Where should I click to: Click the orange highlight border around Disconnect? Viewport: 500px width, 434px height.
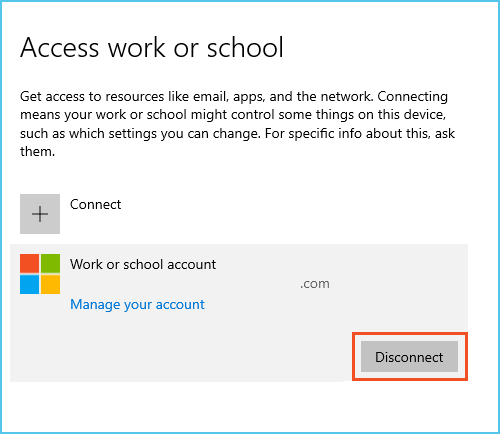(410, 333)
